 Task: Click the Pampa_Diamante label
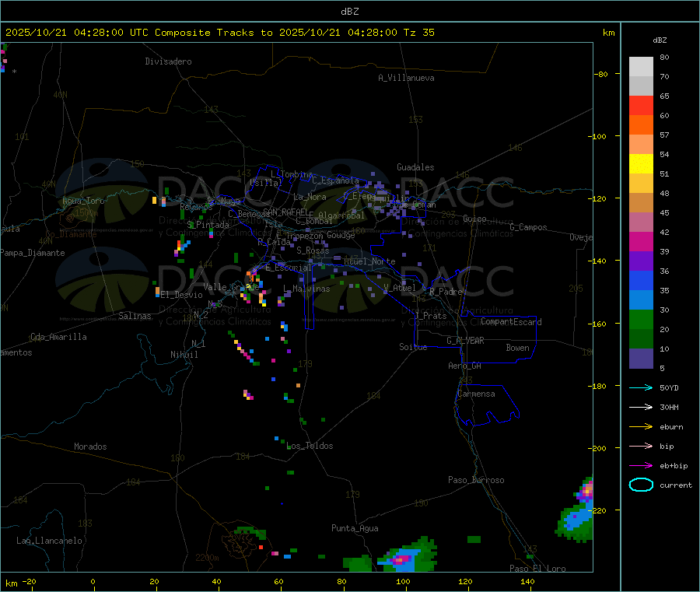[x=33, y=253]
